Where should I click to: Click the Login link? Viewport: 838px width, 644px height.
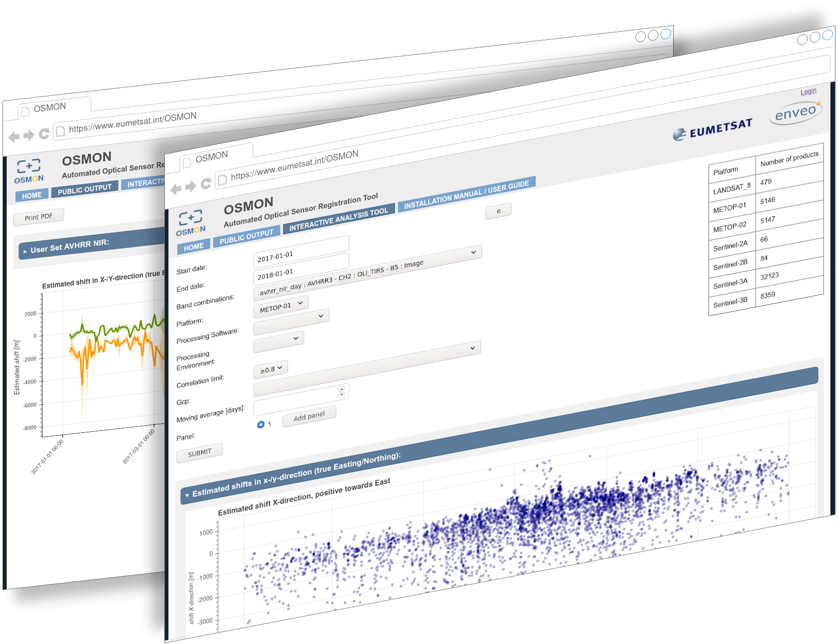(808, 91)
